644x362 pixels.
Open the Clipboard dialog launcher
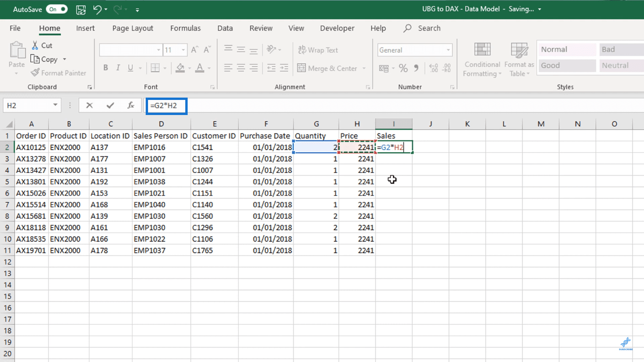tap(90, 87)
